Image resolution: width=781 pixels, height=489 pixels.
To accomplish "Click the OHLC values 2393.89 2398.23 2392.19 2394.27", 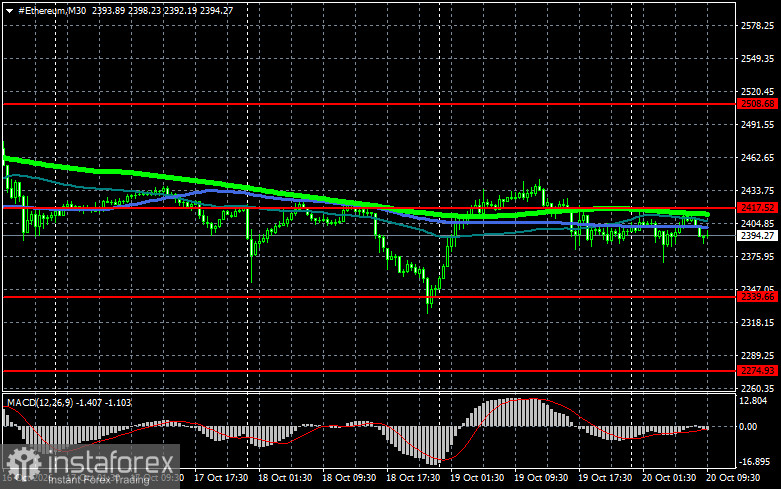I will 162,10.
